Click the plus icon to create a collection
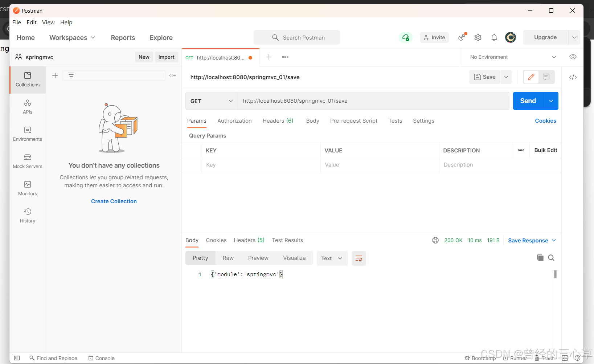594x364 pixels. pos(55,75)
